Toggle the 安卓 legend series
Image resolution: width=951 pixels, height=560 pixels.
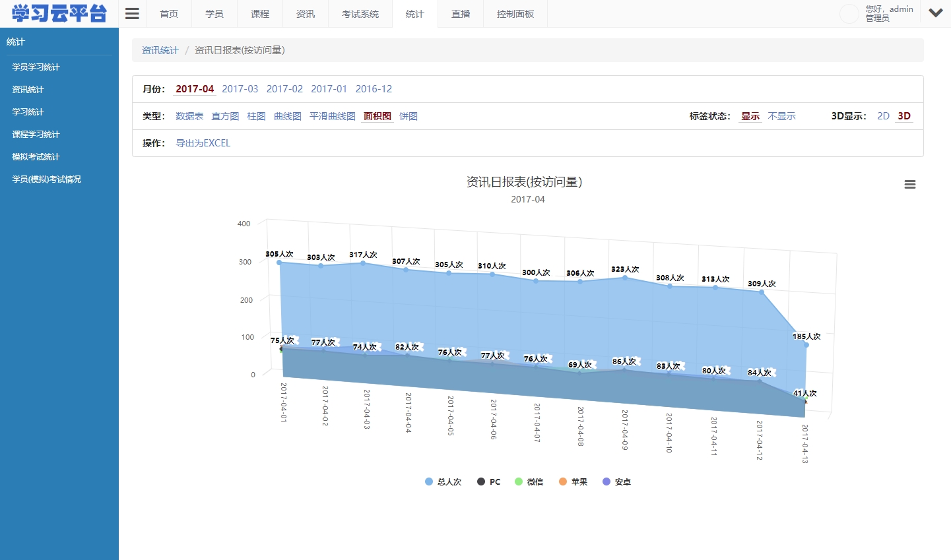pos(616,482)
